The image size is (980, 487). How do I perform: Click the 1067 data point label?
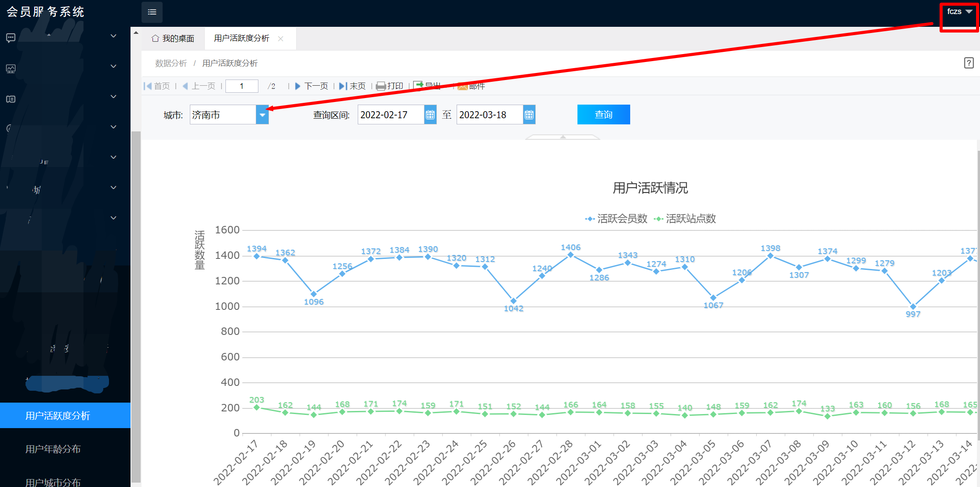pos(713,305)
